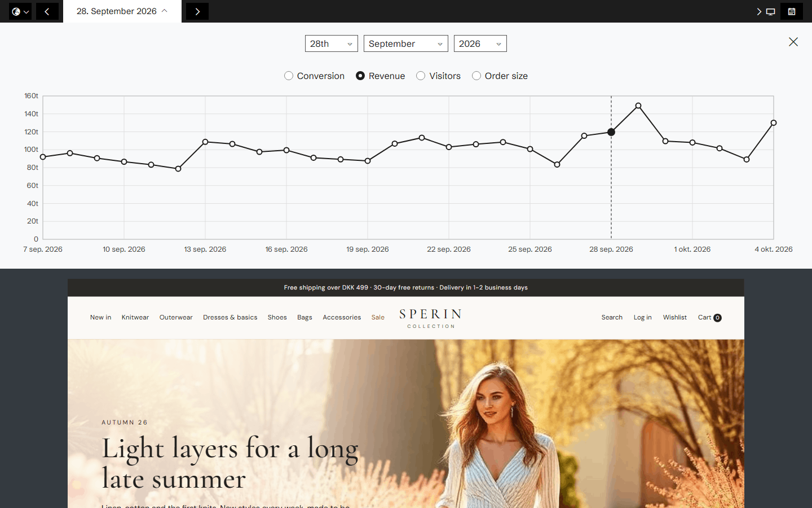Image resolution: width=812 pixels, height=508 pixels.
Task: Click the 'AUTUMN 26' hero label
Action: click(125, 422)
